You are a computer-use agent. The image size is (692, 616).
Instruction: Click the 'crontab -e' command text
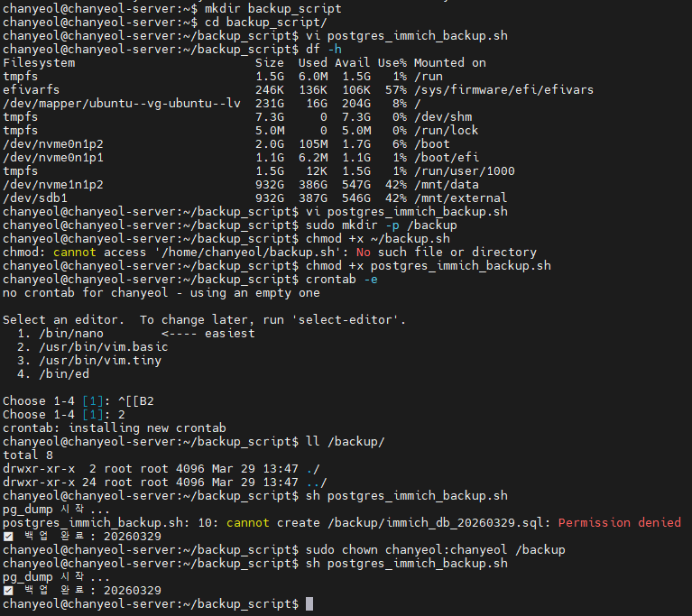tap(341, 280)
